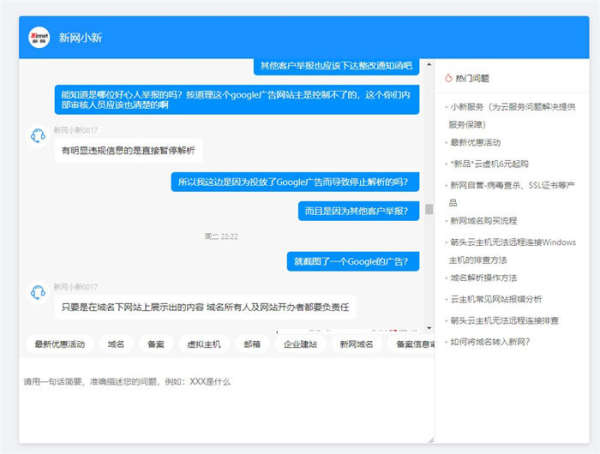This screenshot has height=454, width=600.
Task: Click the lower agent headset avatar
Action: click(x=37, y=291)
